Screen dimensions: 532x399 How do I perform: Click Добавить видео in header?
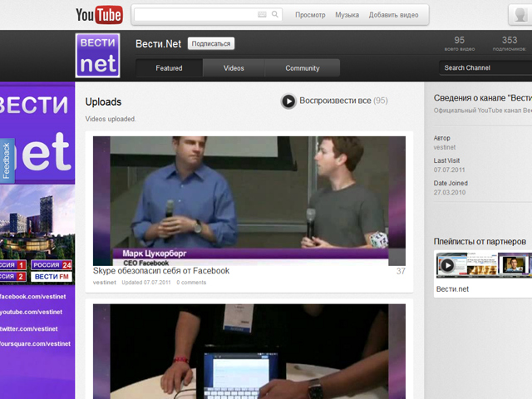tap(393, 15)
